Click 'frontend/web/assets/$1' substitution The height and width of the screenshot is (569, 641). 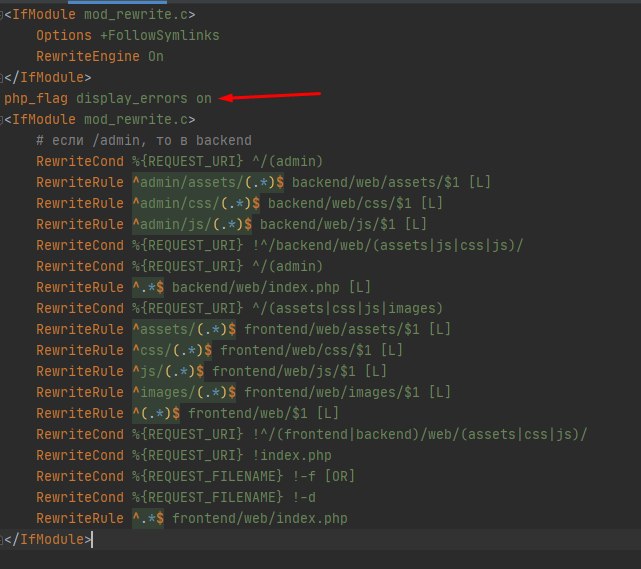pyautogui.click(x=332, y=329)
